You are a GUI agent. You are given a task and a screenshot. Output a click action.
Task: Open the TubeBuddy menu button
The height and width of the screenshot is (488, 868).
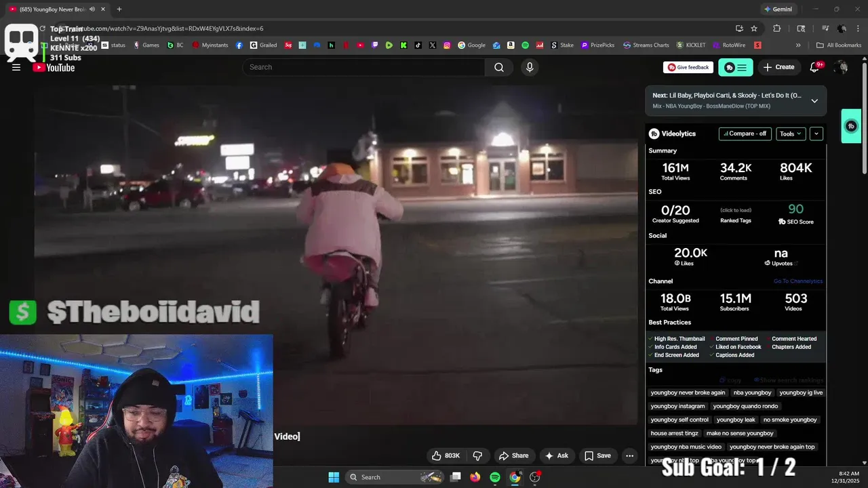[x=735, y=67]
